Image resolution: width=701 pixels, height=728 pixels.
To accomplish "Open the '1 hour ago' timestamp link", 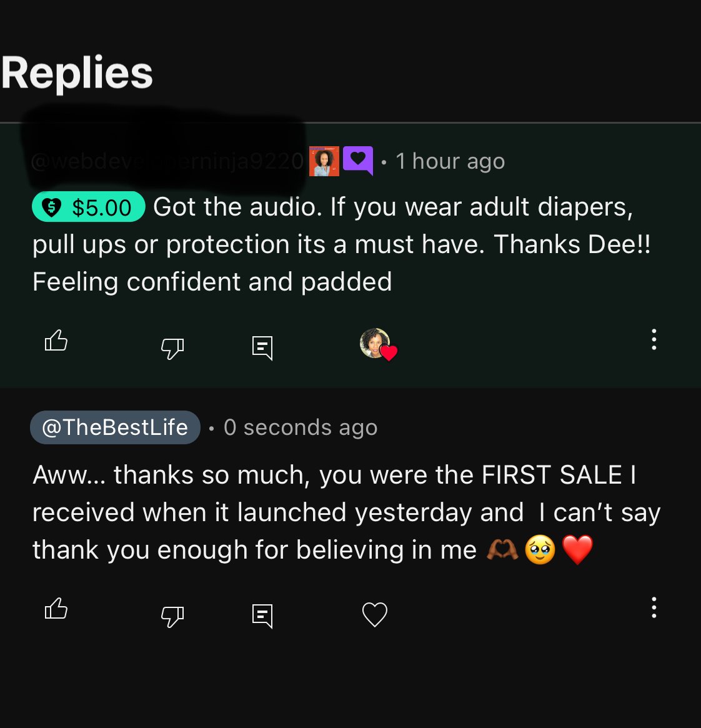I will coord(450,161).
